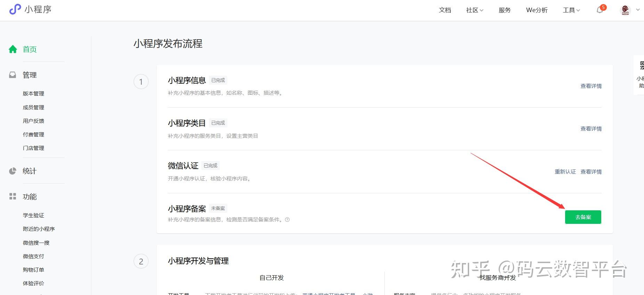Click the help question mark beside 备案 description
Screen dimensions: 644x295
tap(287, 220)
